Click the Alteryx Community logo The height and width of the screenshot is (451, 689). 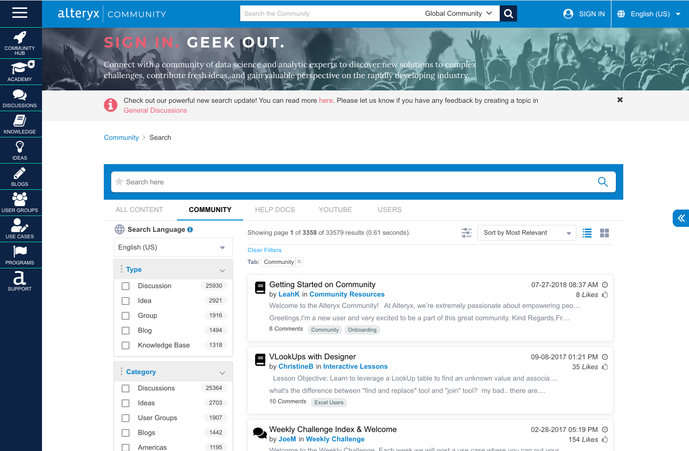[112, 14]
